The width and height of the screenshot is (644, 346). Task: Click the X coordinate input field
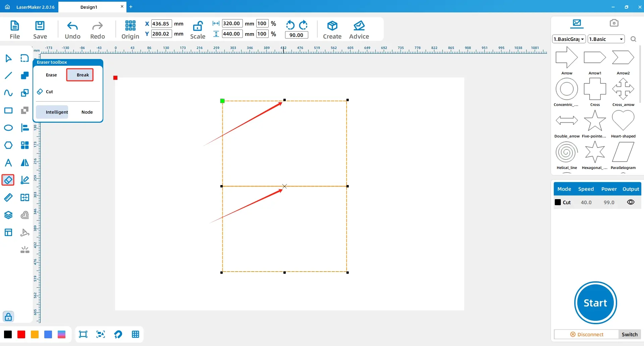(161, 23)
